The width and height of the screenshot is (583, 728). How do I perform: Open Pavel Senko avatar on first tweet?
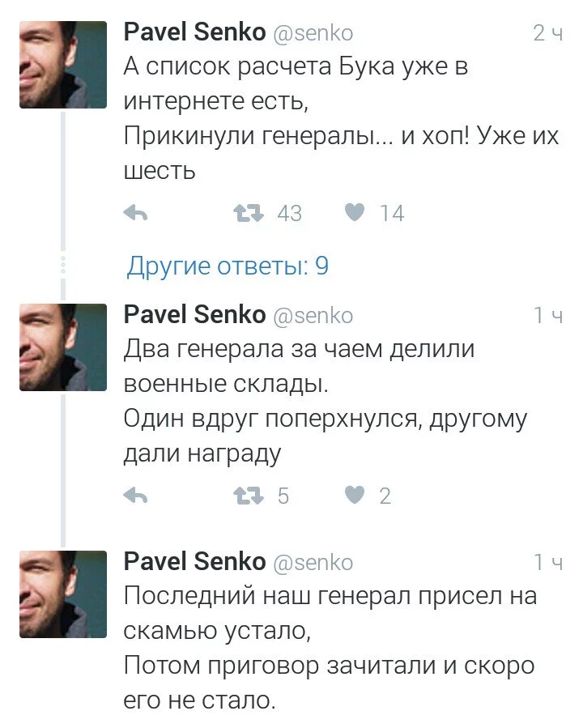(x=63, y=65)
